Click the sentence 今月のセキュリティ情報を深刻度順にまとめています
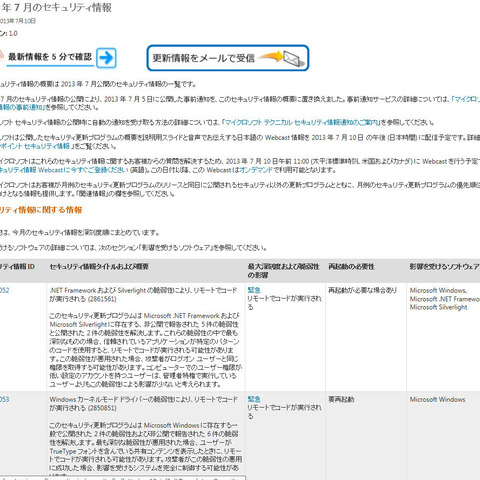This screenshot has width=480, height=480. click(x=80, y=233)
